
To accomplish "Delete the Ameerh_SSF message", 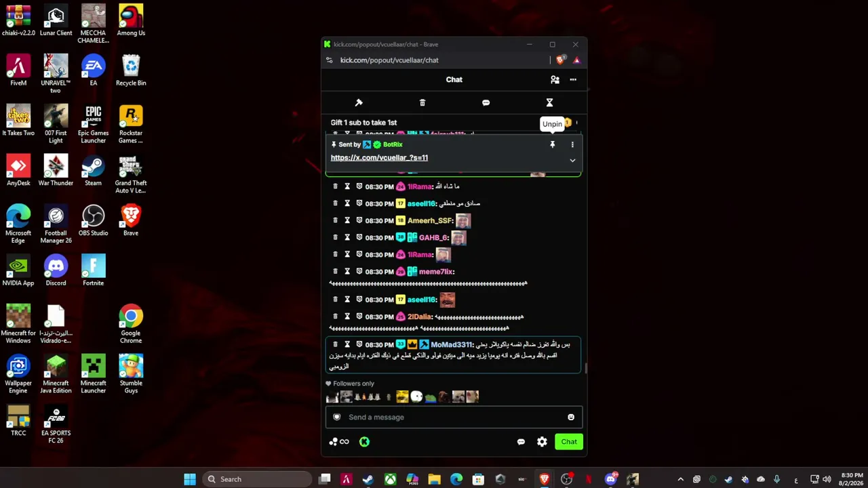I will [335, 220].
